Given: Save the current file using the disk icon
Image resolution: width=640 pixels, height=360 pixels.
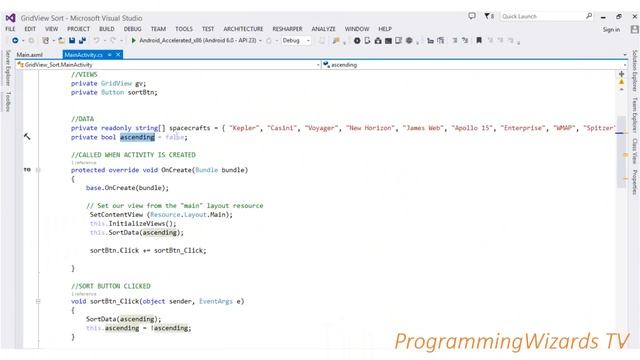Looking at the screenshot, I should coord(72,40).
